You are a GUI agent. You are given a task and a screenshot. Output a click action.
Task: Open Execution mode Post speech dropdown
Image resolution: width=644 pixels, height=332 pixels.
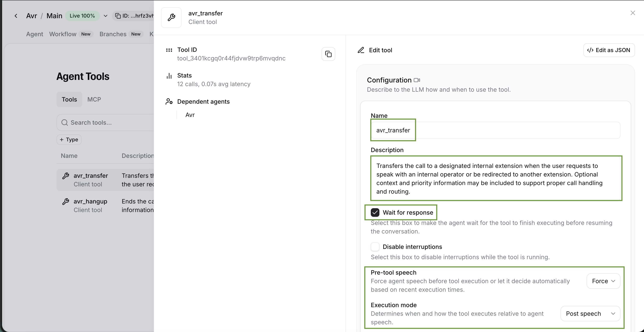[590, 314]
